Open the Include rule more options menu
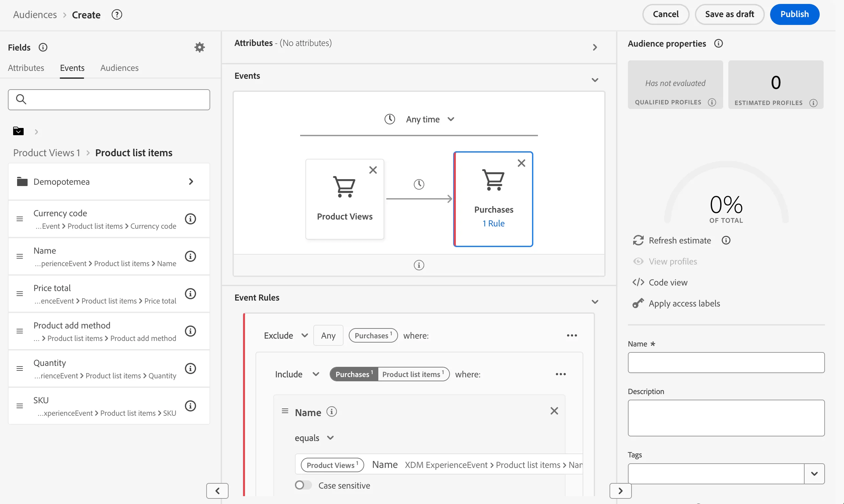844x504 pixels. [x=561, y=374]
